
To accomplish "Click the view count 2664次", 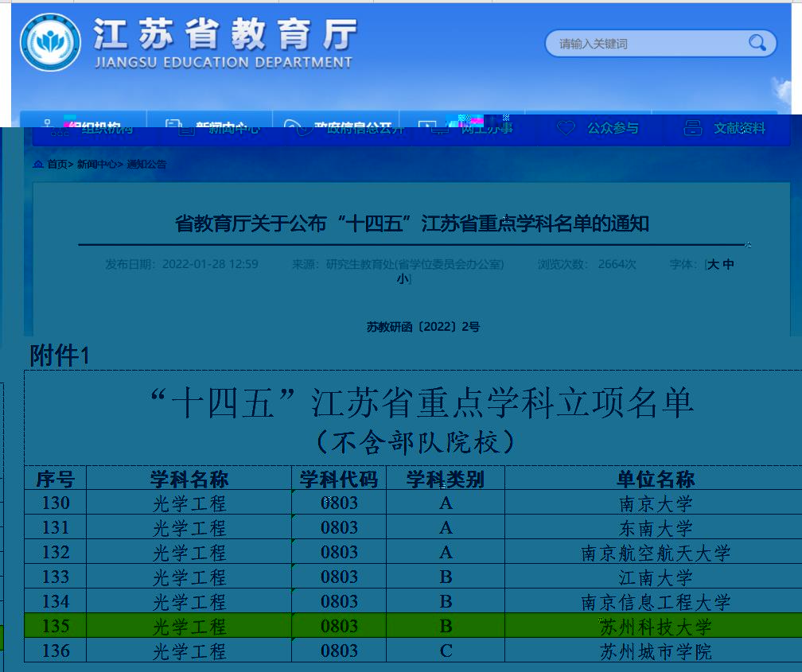I will pyautogui.click(x=617, y=264).
